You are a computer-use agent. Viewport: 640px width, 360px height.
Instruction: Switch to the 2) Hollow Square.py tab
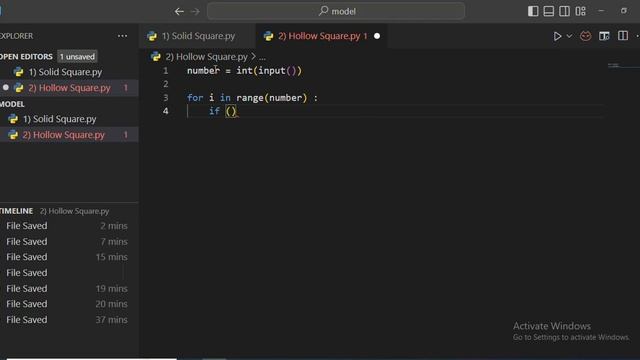[x=322, y=36]
